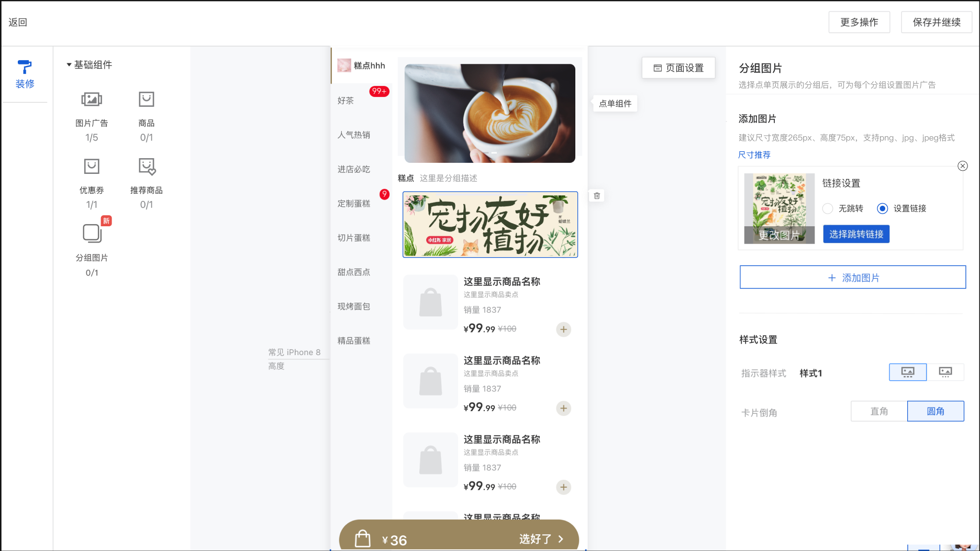The height and width of the screenshot is (551, 980).
Task: Remove the added image via circled X
Action: pos(962,166)
